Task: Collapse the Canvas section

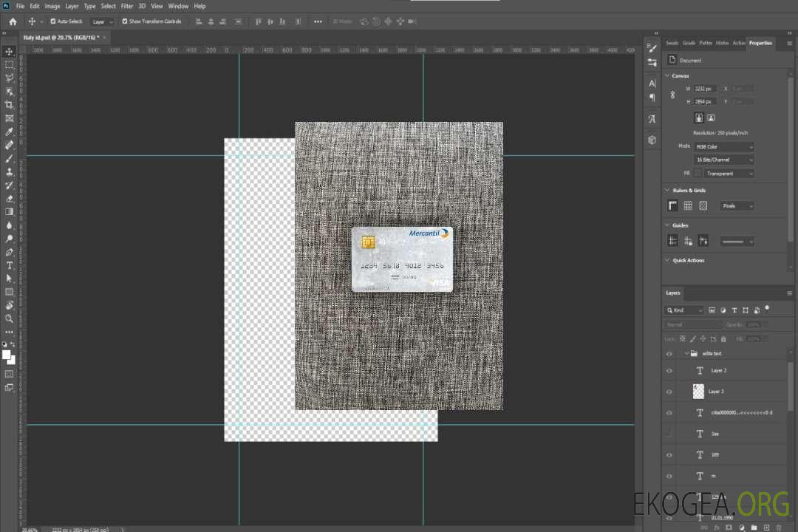Action: 668,76
